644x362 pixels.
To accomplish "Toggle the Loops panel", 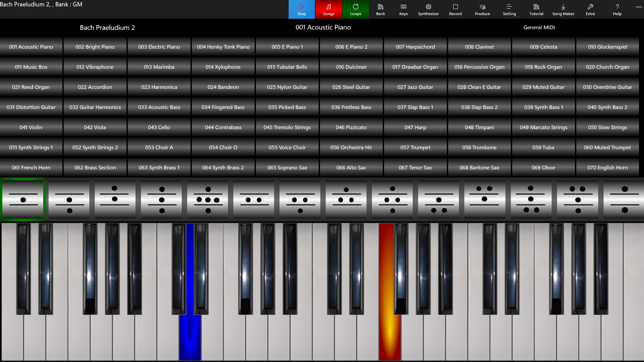I will click(355, 9).
